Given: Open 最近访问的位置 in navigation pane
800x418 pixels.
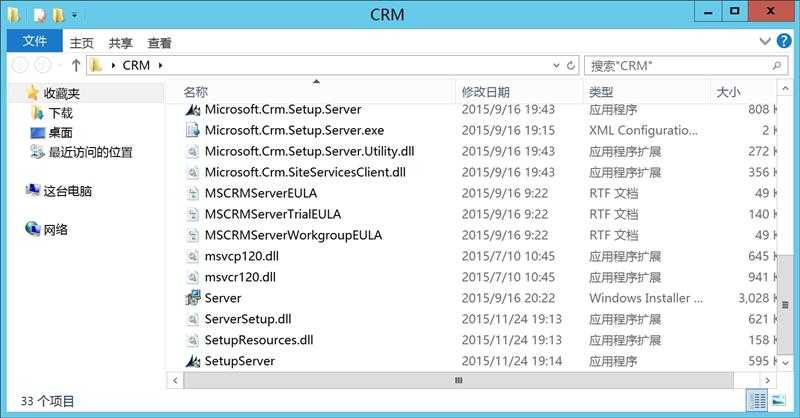Looking at the screenshot, I should coord(90,152).
